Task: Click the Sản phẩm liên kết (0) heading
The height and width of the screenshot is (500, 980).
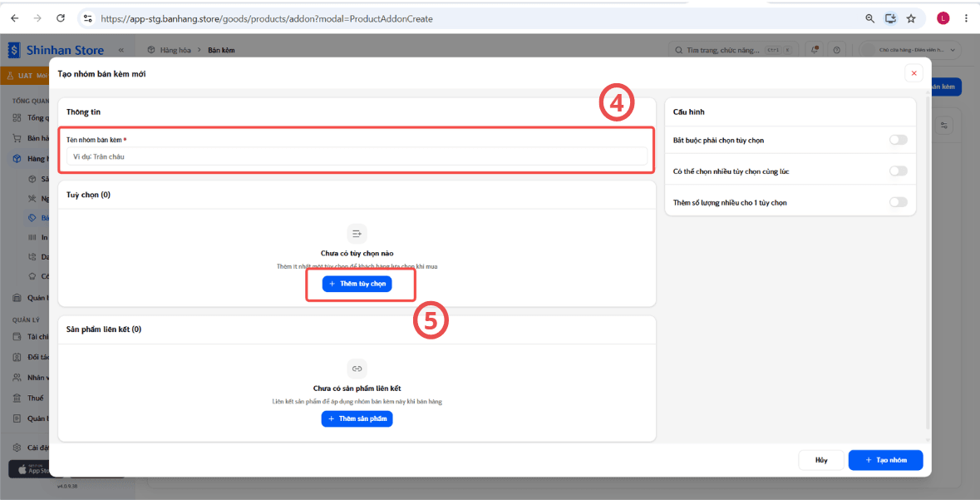Action: tap(104, 329)
